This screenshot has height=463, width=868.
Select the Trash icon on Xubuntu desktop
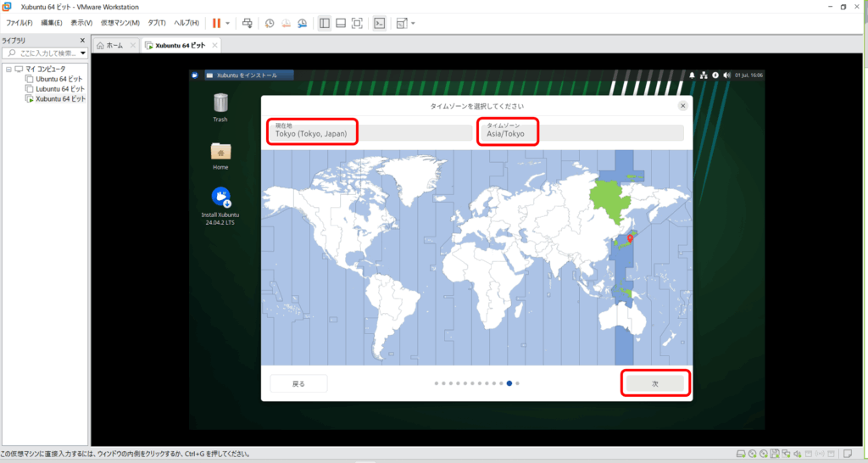pyautogui.click(x=220, y=103)
